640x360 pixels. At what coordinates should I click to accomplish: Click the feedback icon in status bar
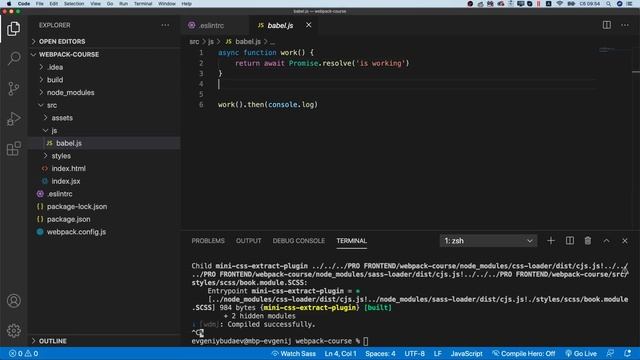[x=610, y=353]
